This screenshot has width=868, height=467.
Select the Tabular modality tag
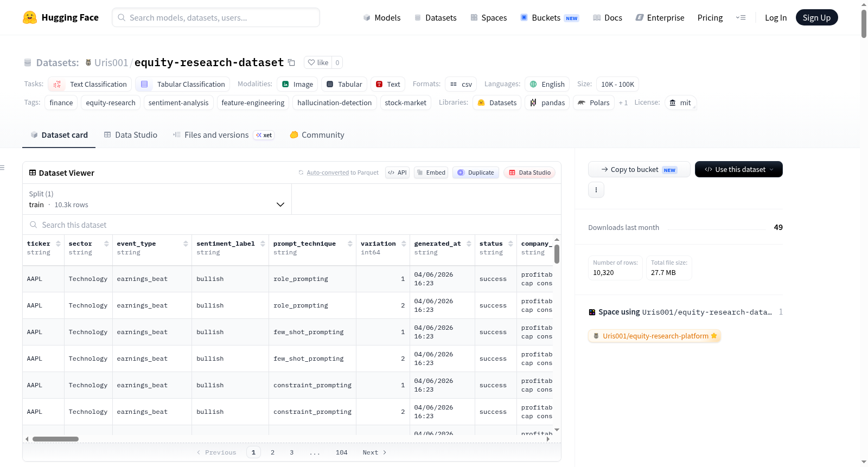tap(344, 84)
